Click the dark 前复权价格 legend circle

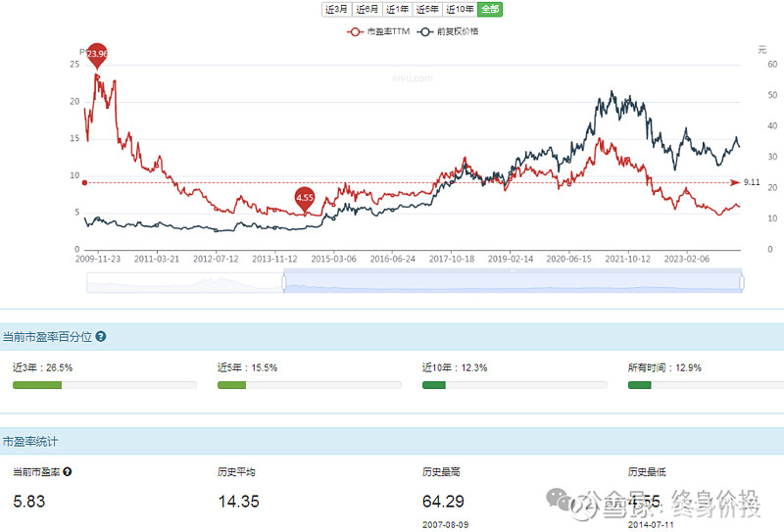coord(425,31)
